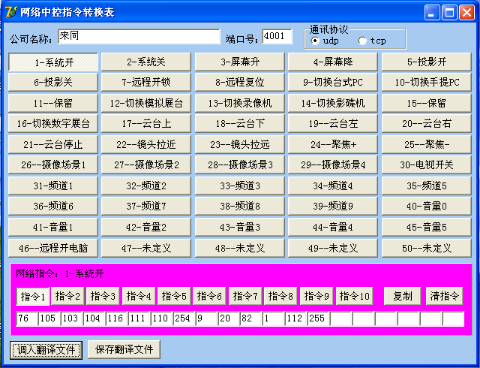
Task: Click the byte field containing 254
Action: [184, 319]
